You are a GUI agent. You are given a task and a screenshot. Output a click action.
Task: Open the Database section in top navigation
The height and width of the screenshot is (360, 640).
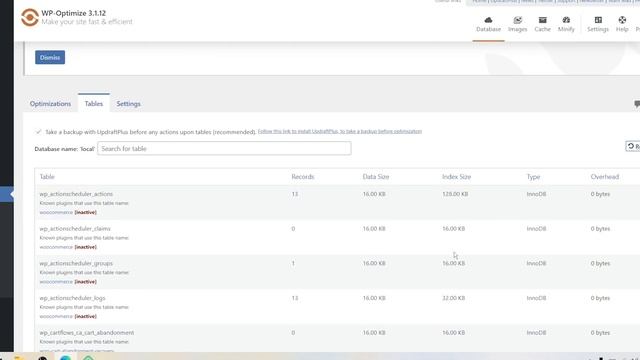(488, 24)
